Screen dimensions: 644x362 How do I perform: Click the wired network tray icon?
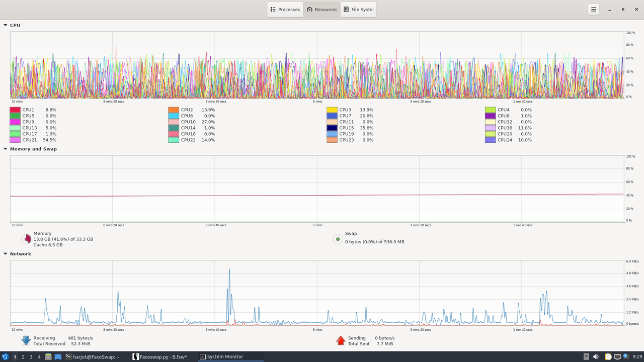click(x=617, y=356)
